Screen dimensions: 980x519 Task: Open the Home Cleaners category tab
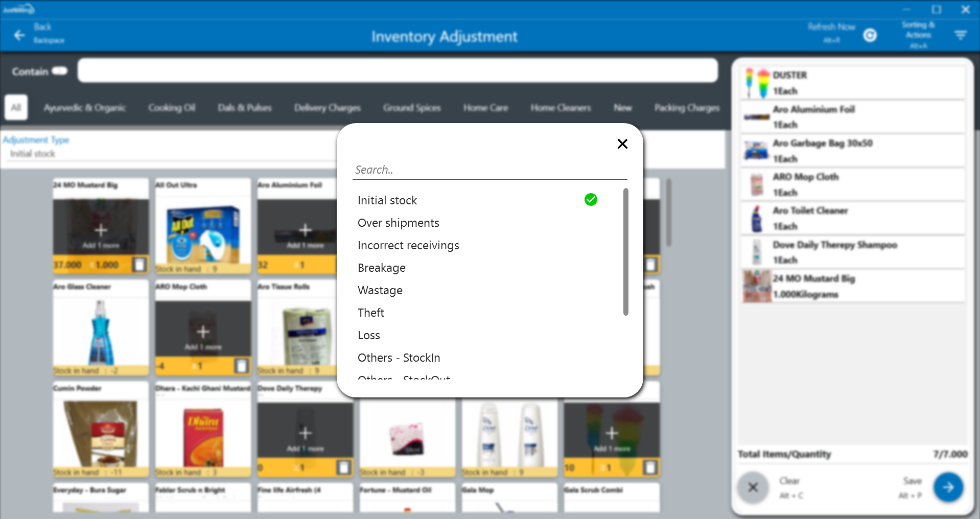[x=561, y=108]
